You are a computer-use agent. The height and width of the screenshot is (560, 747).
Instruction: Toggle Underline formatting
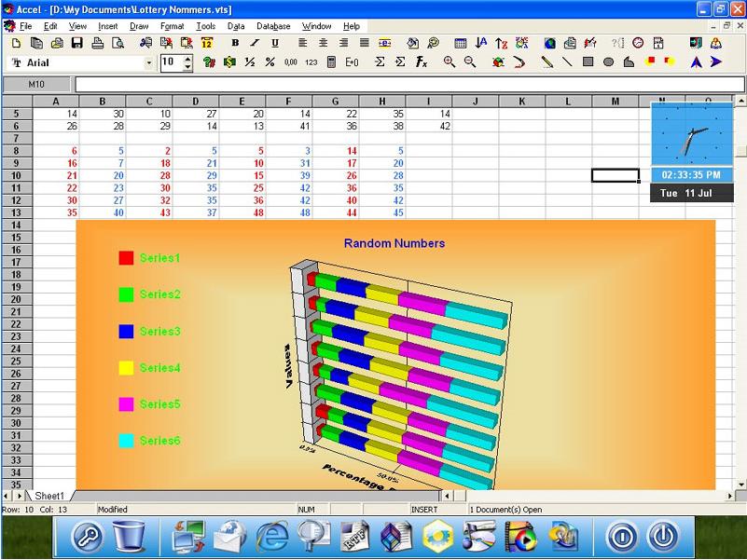pyautogui.click(x=275, y=44)
